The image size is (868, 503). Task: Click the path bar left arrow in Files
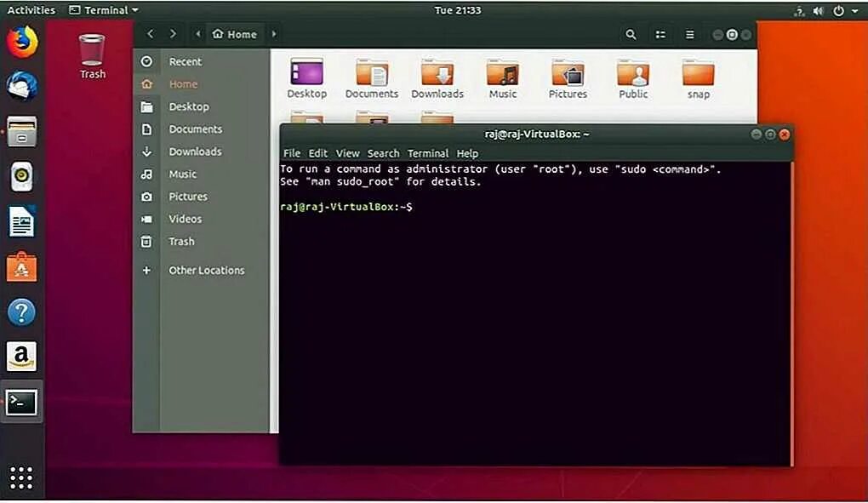197,34
